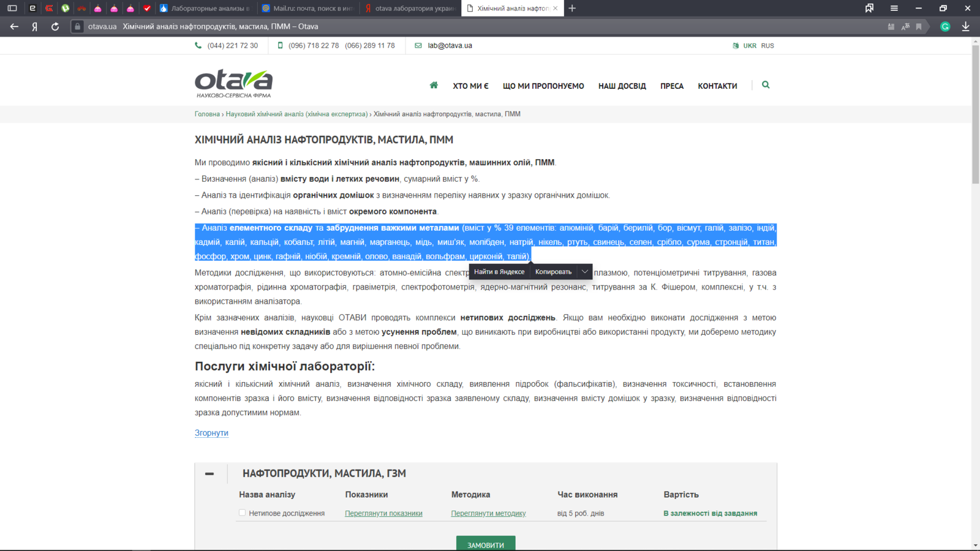Reload the current page

tap(55, 26)
